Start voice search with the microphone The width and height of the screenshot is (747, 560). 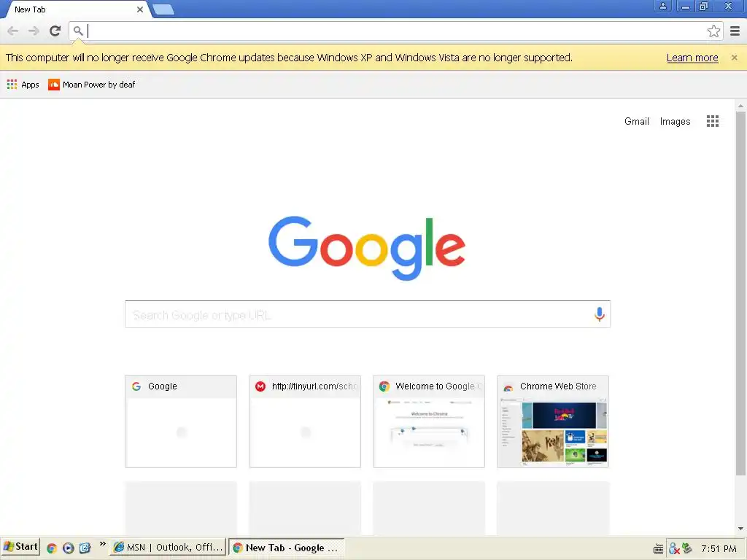click(x=600, y=314)
